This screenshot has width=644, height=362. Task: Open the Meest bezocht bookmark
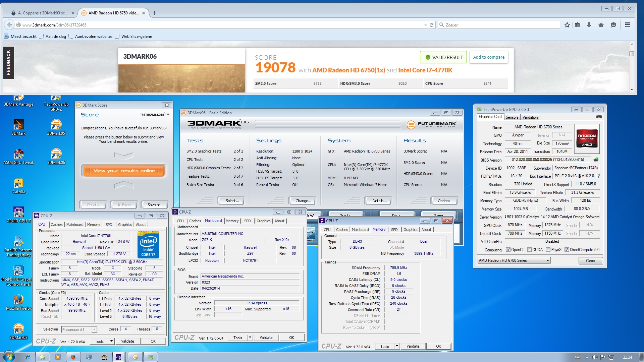(20, 36)
